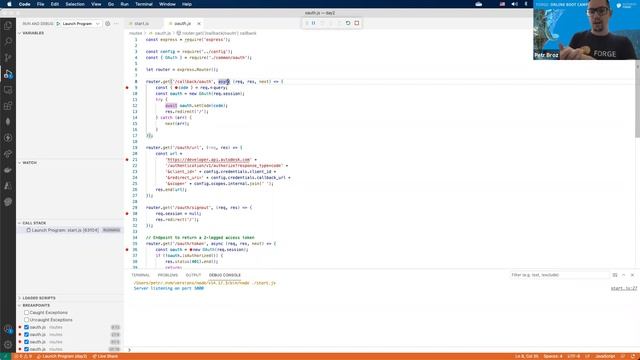Start debugging with the green play arrow
This screenshot has height=360, width=640.
tap(58, 24)
